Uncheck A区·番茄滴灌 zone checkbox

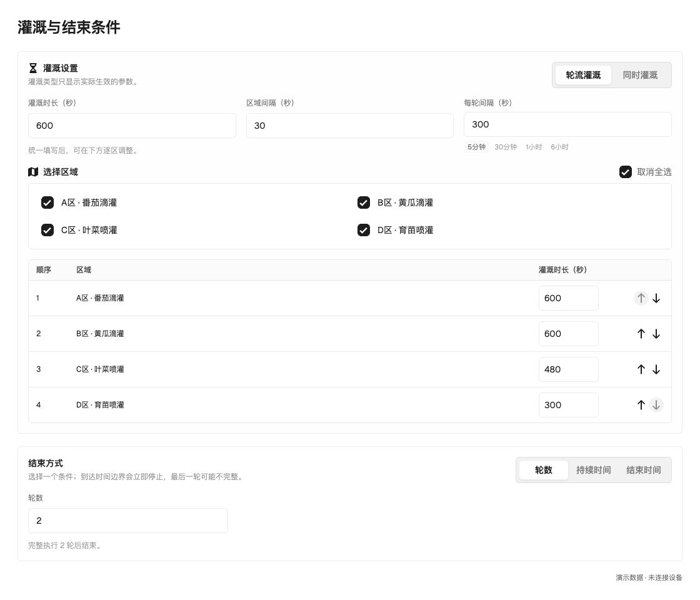[47, 202]
